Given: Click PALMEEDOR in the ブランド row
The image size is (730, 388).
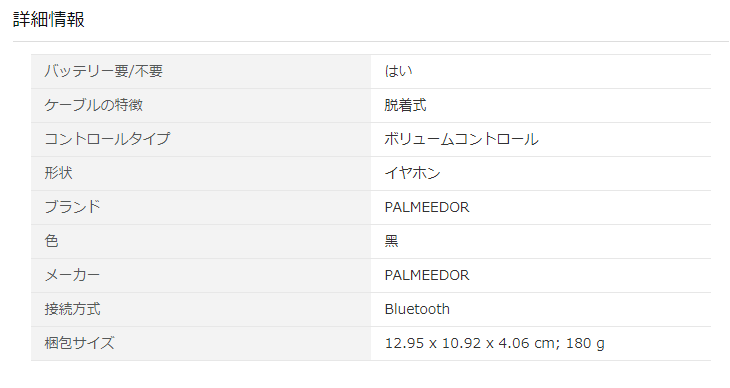Looking at the screenshot, I should click(427, 207).
